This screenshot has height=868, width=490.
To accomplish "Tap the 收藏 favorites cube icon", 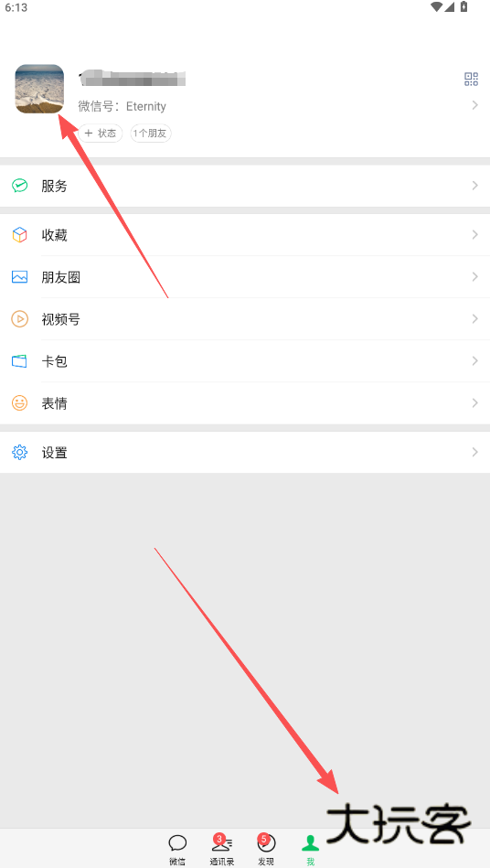I will [20, 235].
